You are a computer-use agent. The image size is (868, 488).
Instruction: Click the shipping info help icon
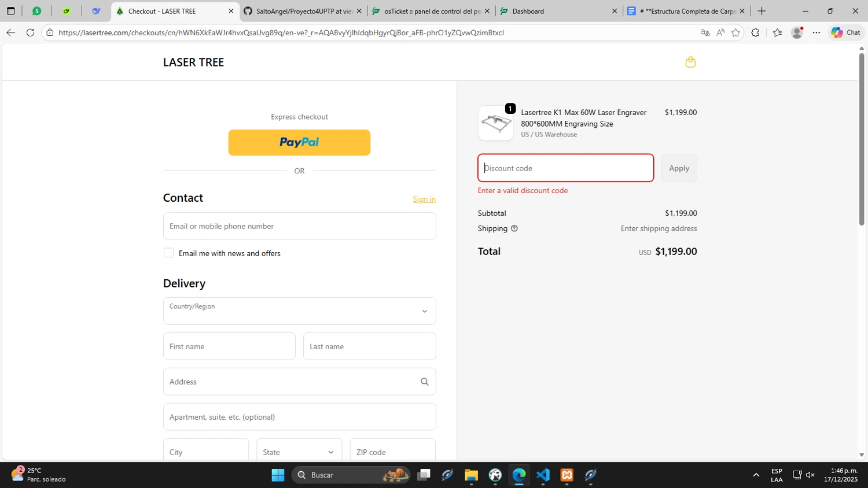514,228
